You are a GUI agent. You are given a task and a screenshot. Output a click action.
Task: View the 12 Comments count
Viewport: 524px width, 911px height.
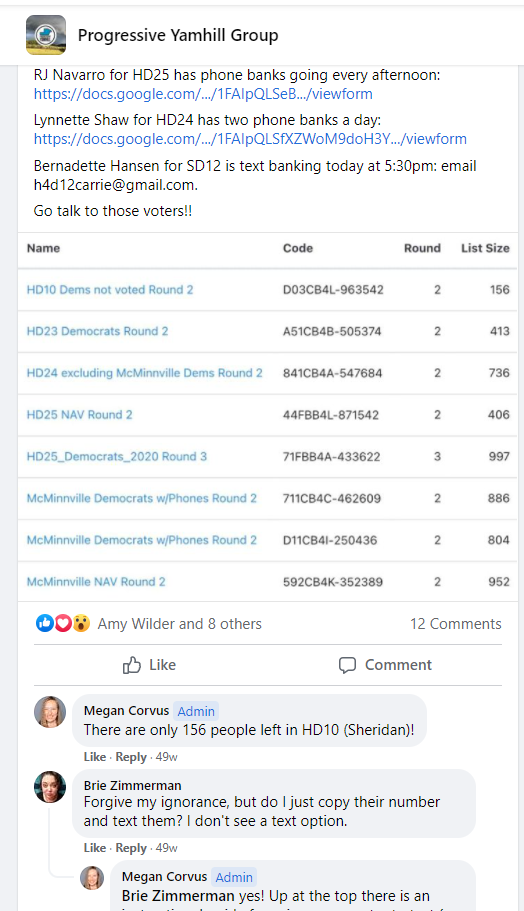click(x=455, y=624)
